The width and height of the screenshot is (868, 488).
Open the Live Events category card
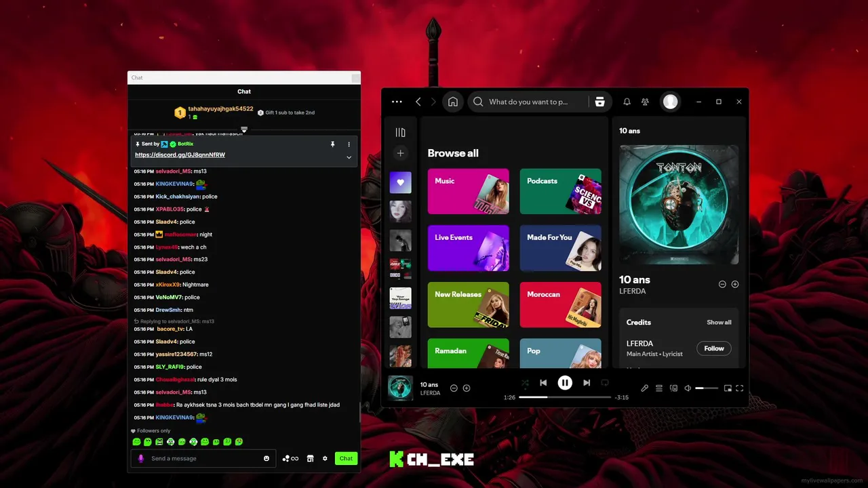click(x=468, y=248)
